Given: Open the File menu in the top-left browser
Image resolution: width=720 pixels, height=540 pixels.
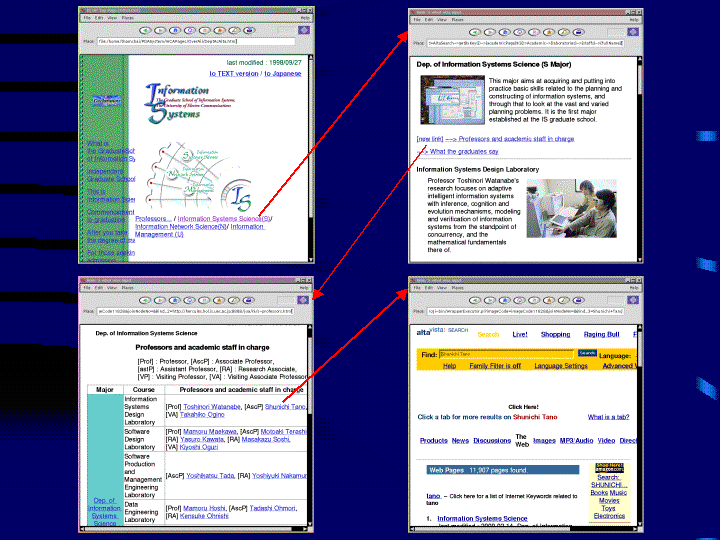Looking at the screenshot, I should tap(87, 18).
